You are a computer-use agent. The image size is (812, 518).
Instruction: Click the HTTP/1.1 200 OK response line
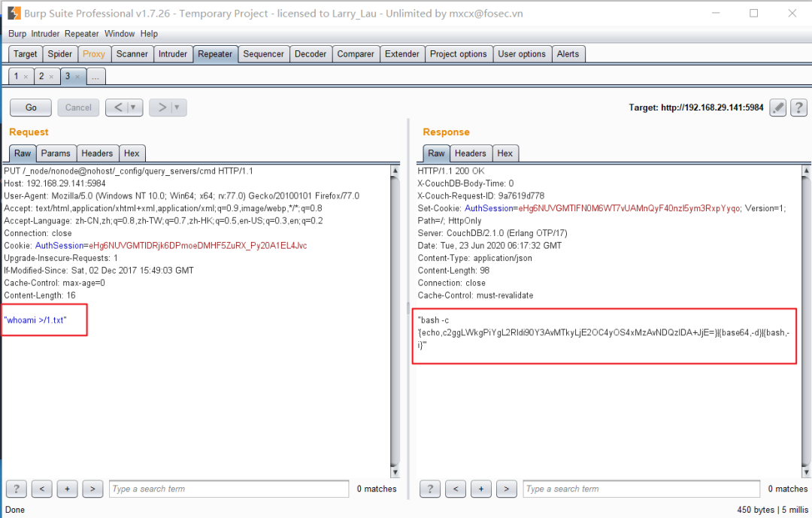[451, 171]
